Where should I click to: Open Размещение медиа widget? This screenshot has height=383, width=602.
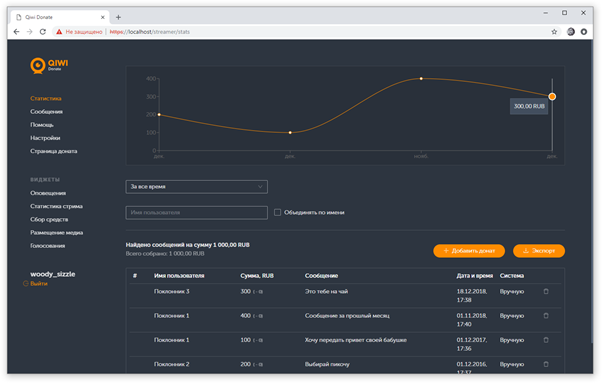(x=56, y=233)
